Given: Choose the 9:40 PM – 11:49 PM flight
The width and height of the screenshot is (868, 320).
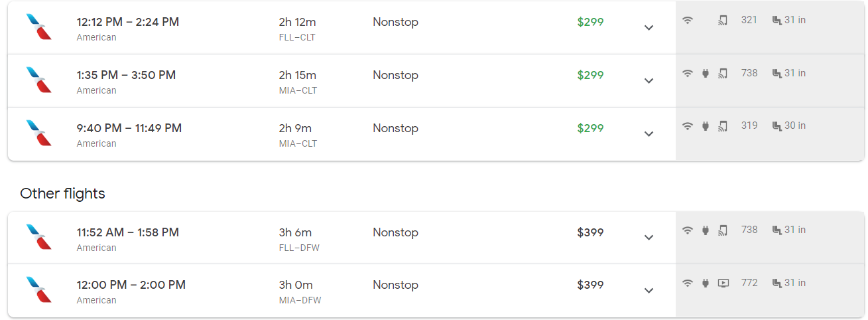Looking at the screenshot, I should point(129,128).
